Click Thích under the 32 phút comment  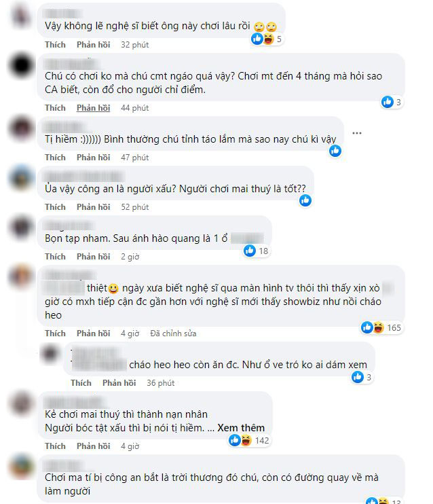(x=55, y=44)
